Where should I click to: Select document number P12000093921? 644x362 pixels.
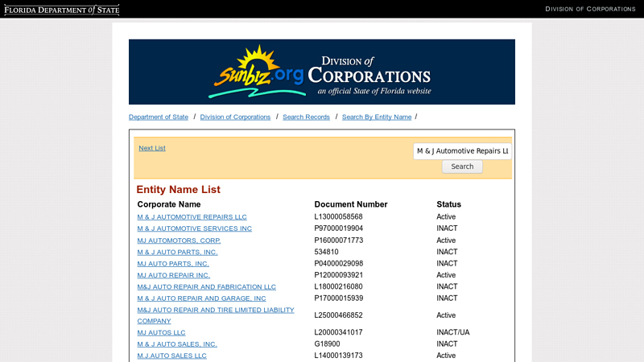click(x=339, y=275)
